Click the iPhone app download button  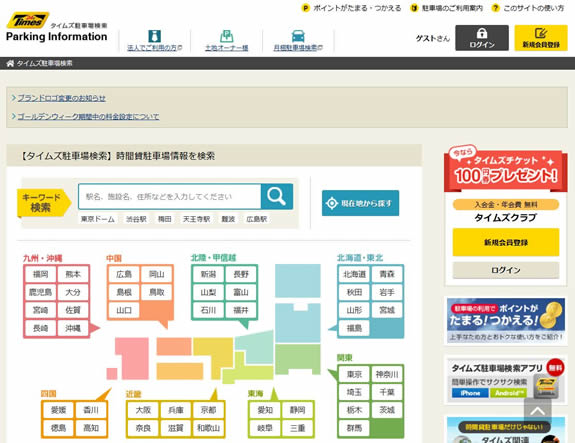tap(470, 393)
